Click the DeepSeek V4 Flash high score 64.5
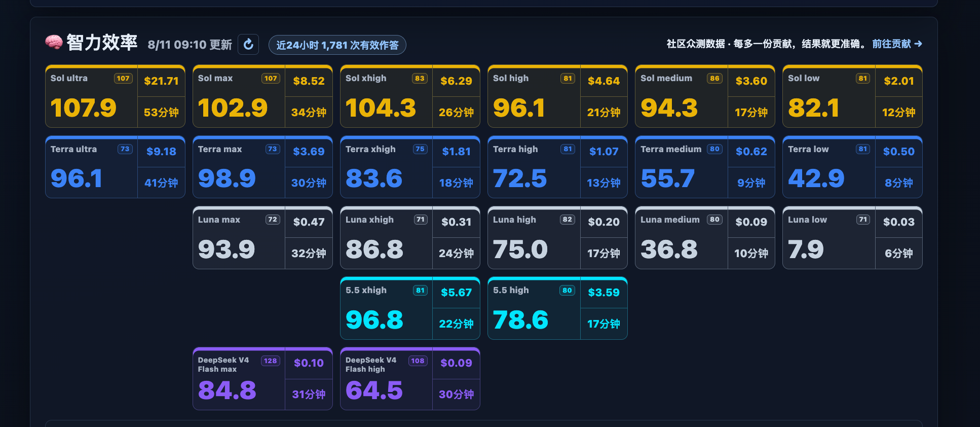This screenshot has width=980, height=427. click(374, 390)
